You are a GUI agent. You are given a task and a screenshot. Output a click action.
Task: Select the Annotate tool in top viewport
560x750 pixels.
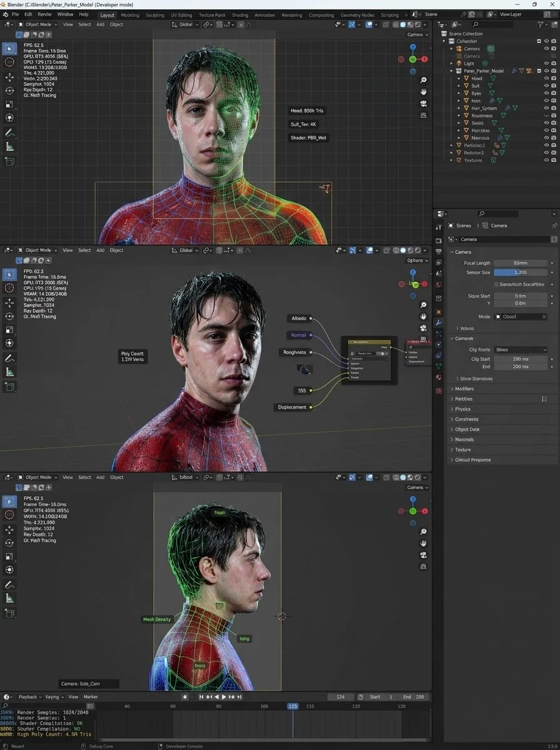click(9, 132)
